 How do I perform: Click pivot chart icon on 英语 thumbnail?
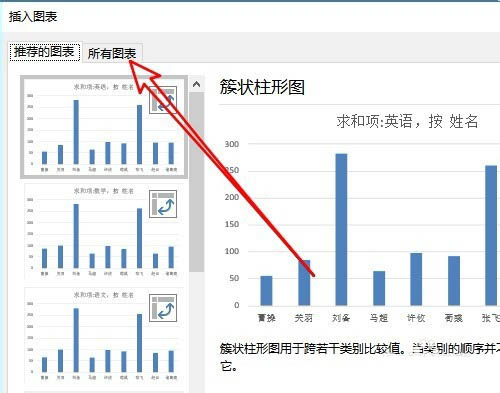163,100
